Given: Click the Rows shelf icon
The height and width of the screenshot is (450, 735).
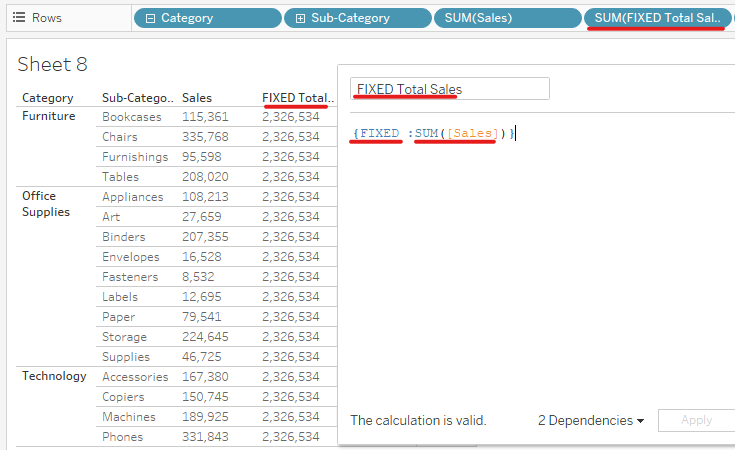Looking at the screenshot, I should pyautogui.click(x=18, y=18).
